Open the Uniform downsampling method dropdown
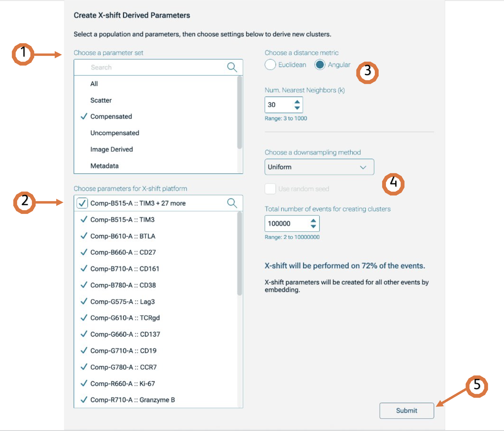The height and width of the screenshot is (431, 504). tap(319, 167)
